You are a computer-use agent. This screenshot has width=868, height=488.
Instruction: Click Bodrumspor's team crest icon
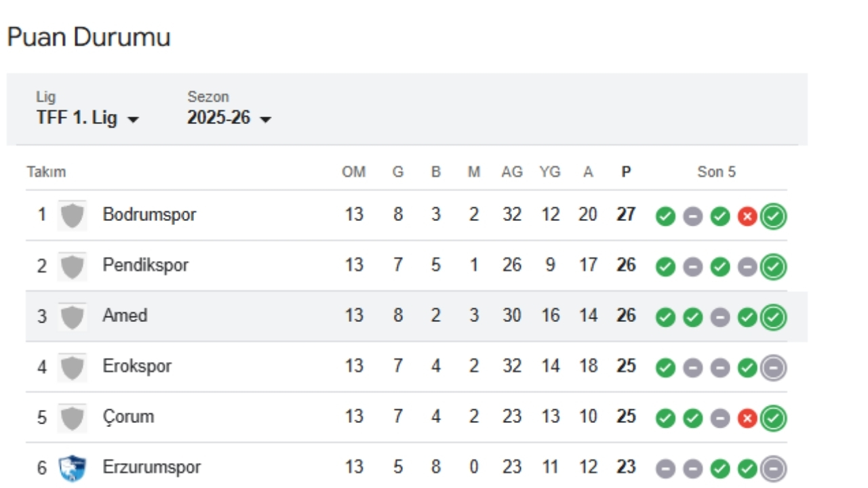[x=72, y=216]
